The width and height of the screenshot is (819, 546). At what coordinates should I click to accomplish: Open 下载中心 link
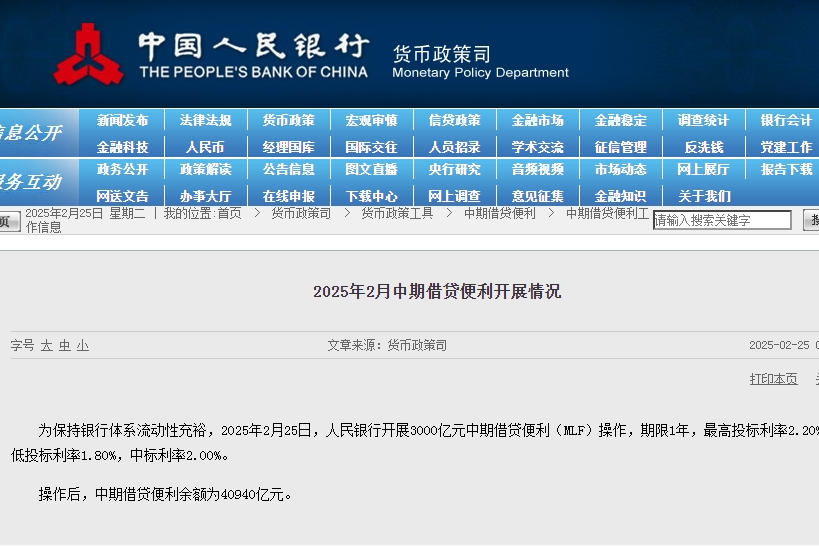371,196
